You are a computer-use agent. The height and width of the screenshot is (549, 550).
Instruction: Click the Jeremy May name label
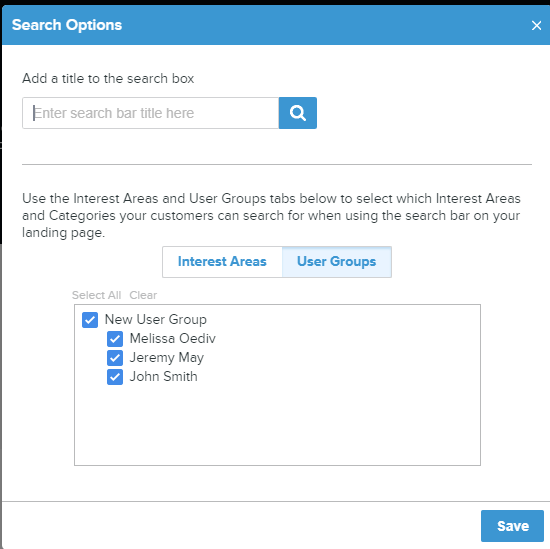point(167,358)
